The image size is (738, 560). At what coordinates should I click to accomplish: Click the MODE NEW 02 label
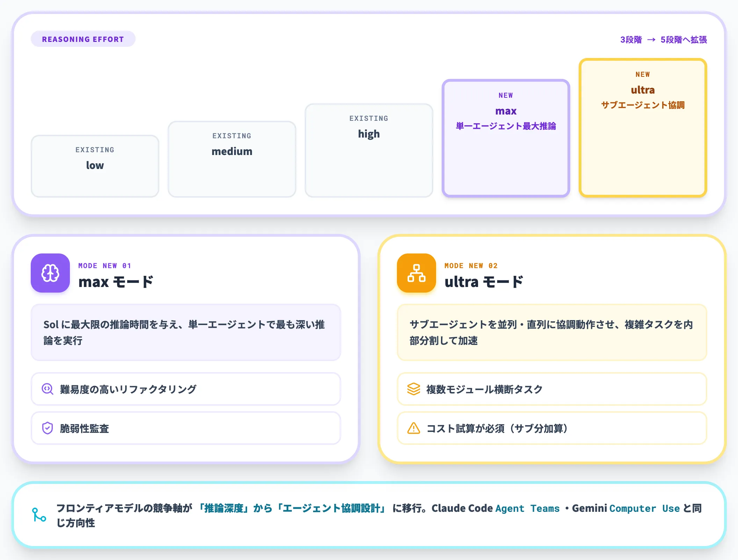[x=471, y=266]
